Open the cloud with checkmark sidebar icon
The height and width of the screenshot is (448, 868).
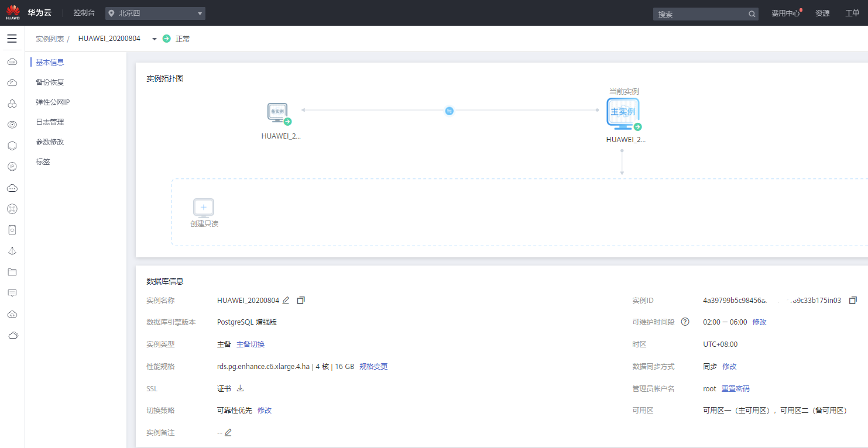pos(12,82)
